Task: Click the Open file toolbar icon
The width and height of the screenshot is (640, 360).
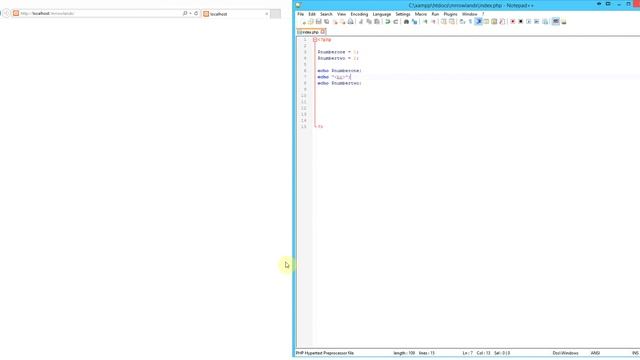Action: tap(311, 22)
